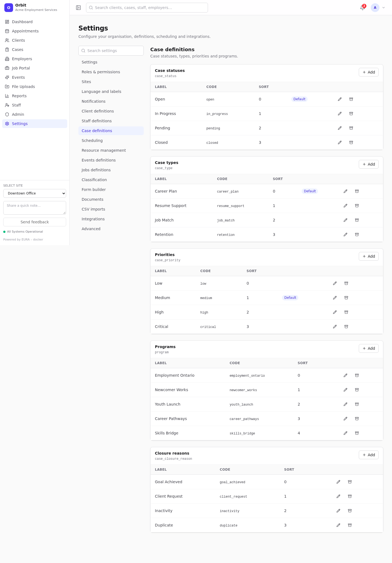Screen dimensions: 392x563
Task: Edit the Open case status
Action: coord(340,99)
